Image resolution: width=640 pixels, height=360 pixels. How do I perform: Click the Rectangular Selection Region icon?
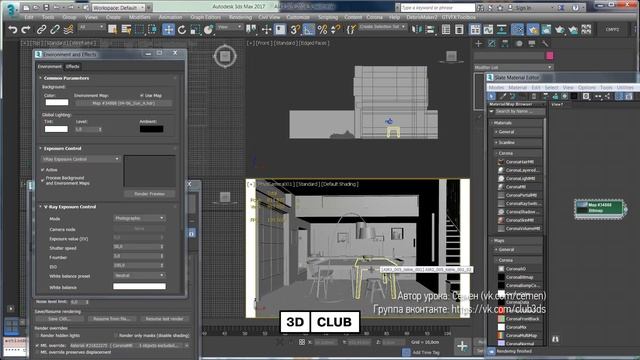[x=140, y=29]
